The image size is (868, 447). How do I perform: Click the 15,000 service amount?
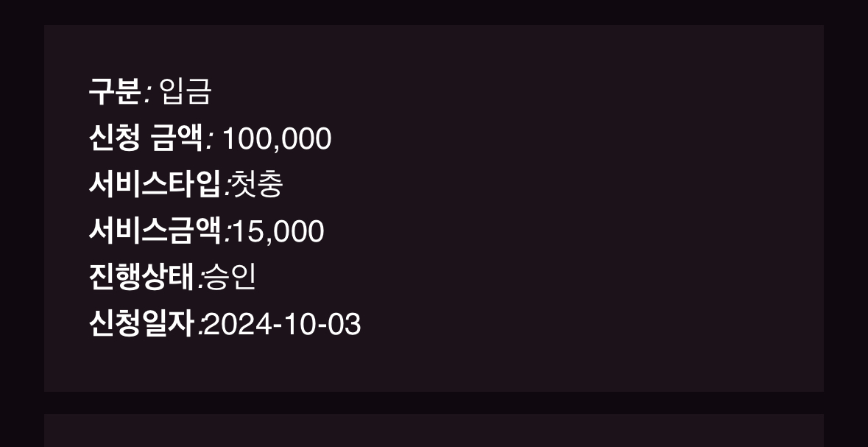point(278,231)
